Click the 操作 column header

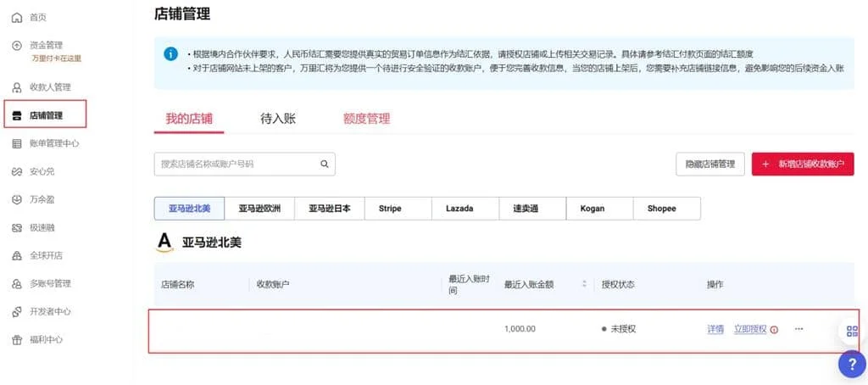coord(715,284)
